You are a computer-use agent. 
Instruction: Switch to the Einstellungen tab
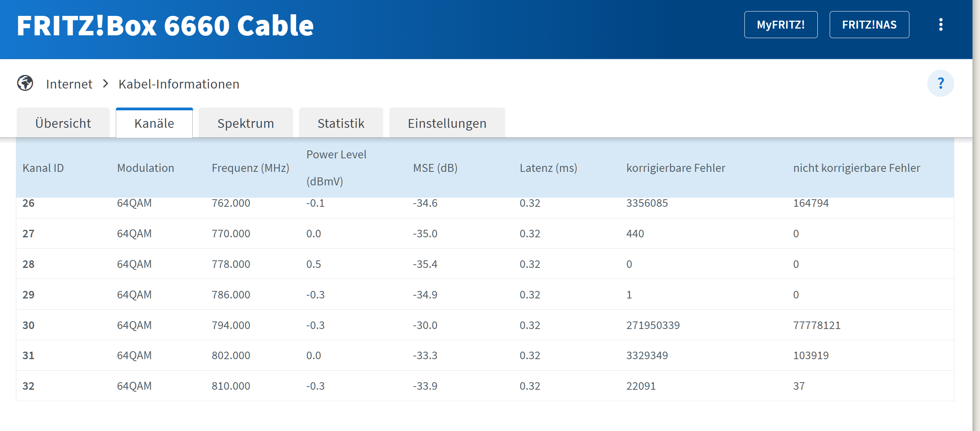(447, 123)
